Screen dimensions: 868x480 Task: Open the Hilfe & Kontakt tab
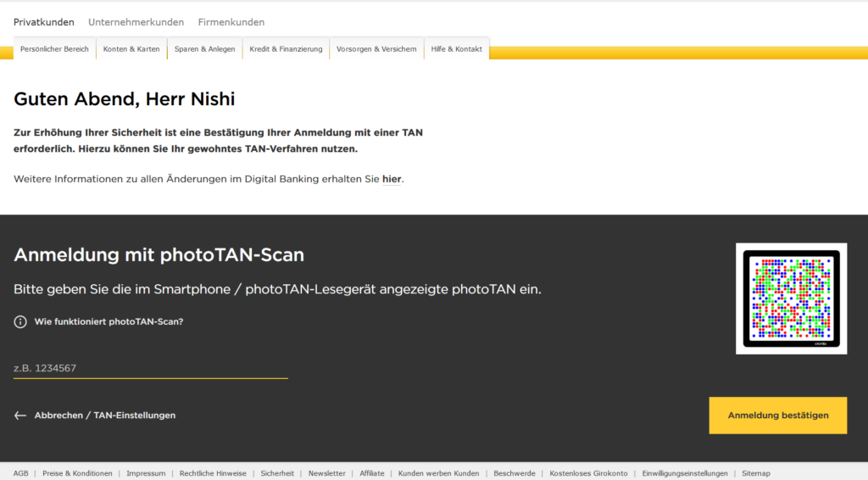[x=456, y=49]
